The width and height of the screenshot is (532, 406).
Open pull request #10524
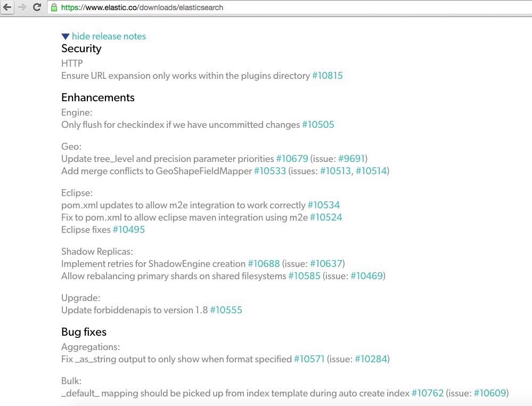[x=326, y=217]
